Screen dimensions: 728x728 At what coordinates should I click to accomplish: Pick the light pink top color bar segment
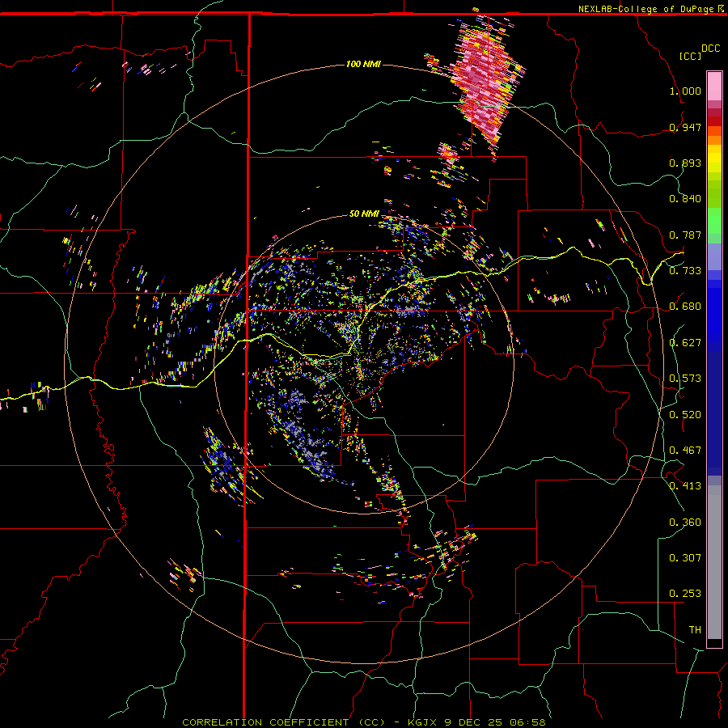tap(714, 86)
